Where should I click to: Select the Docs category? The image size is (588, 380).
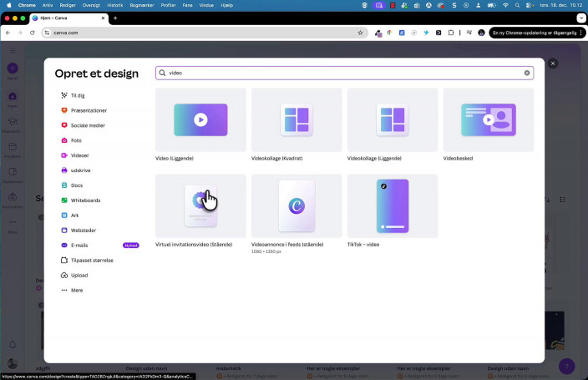(x=76, y=185)
